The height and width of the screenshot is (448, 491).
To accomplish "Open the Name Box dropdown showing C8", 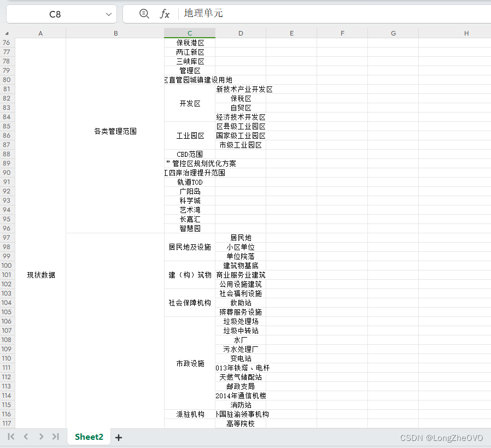I will 107,14.
